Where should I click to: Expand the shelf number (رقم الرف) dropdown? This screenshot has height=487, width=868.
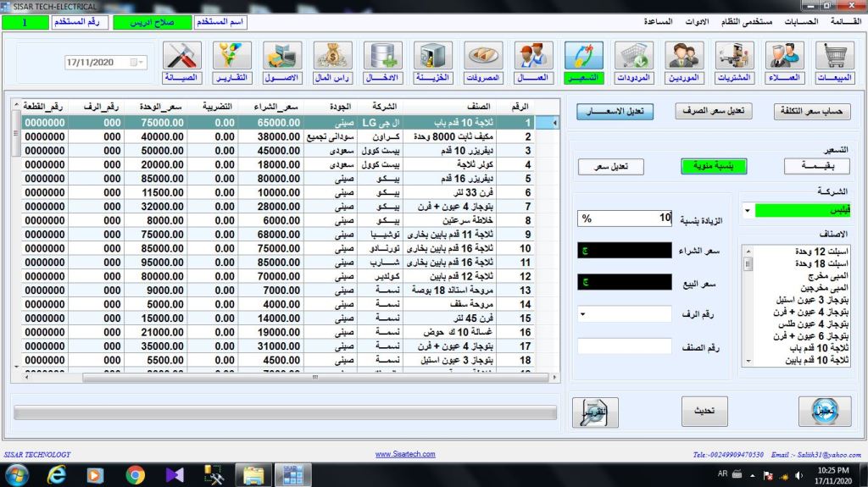(x=583, y=315)
